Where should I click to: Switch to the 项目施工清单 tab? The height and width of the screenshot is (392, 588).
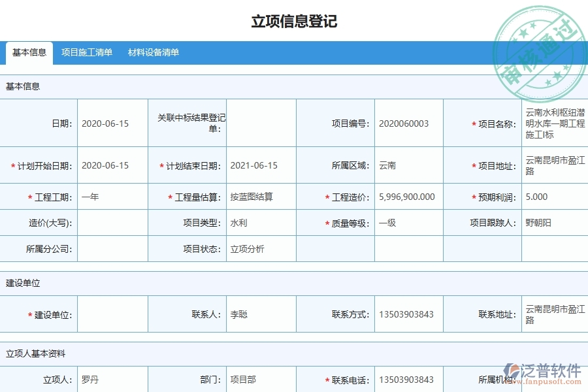pos(88,53)
